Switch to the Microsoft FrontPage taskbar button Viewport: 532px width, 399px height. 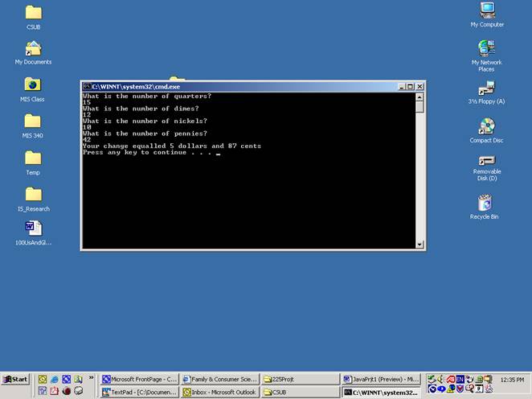tap(140, 380)
